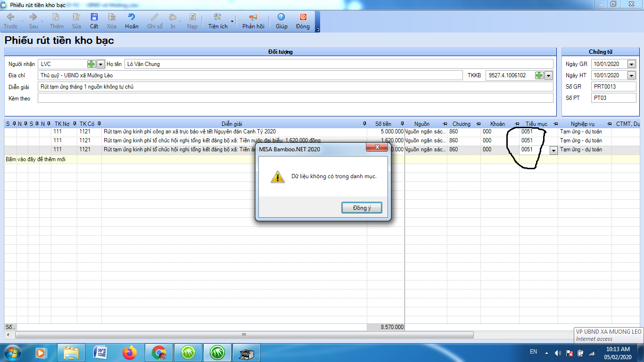Open Giúp help icon
Screen dimensions: 644x362
click(x=281, y=17)
